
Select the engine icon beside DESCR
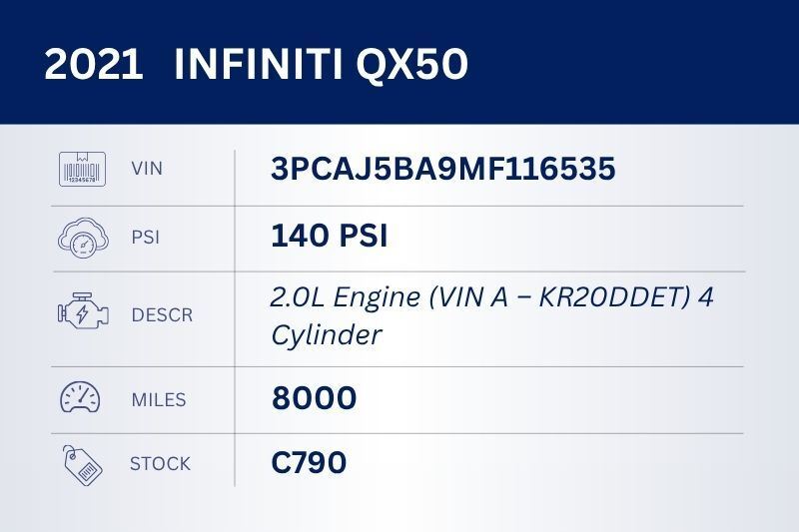[82, 315]
